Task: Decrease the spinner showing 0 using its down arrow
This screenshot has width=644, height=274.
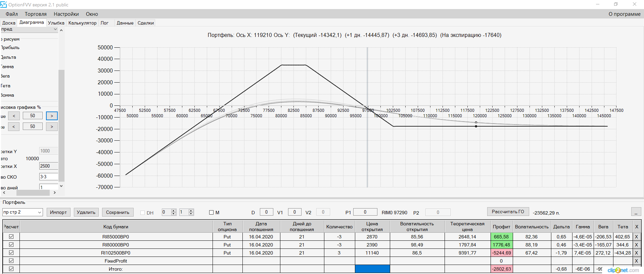Action: point(174,214)
